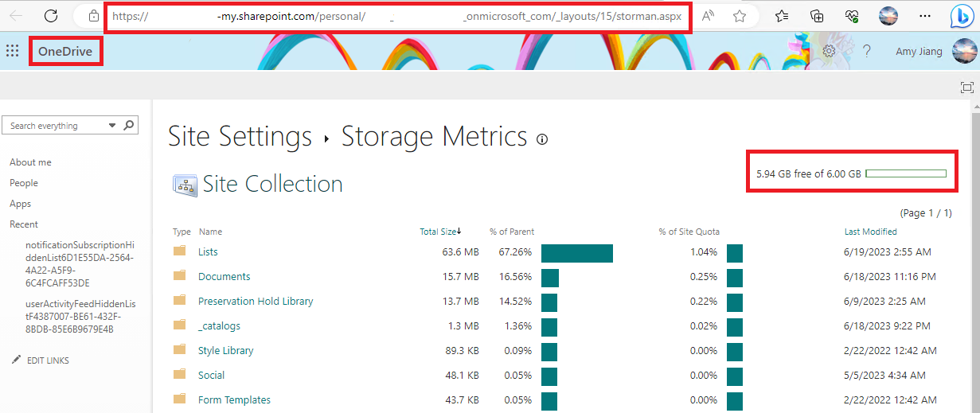Click the browser back arrow

tap(16, 15)
